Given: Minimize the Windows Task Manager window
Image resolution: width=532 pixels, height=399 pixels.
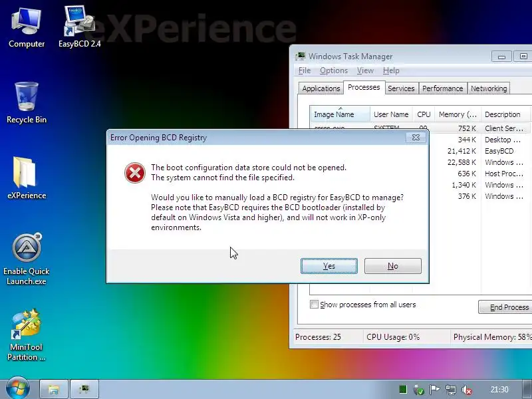Looking at the screenshot, I should [501, 57].
